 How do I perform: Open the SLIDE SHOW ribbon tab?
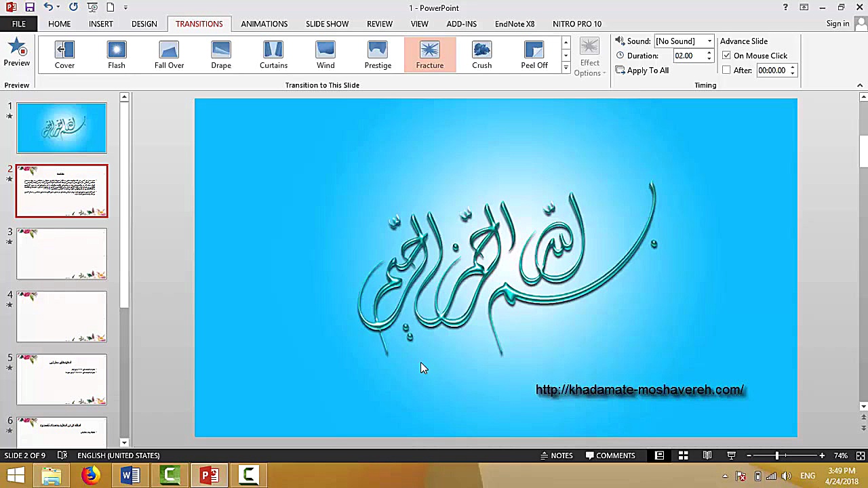(327, 24)
